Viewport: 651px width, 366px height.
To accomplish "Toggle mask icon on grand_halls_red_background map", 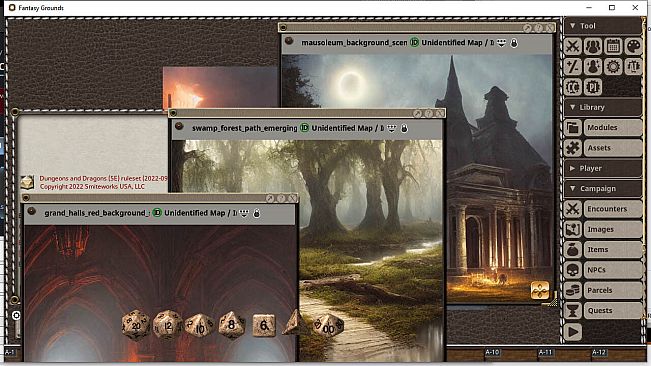I will (x=244, y=213).
